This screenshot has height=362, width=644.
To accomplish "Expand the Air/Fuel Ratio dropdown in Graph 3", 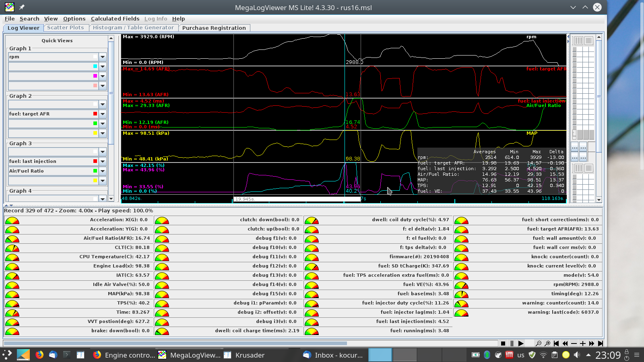I will pyautogui.click(x=103, y=171).
